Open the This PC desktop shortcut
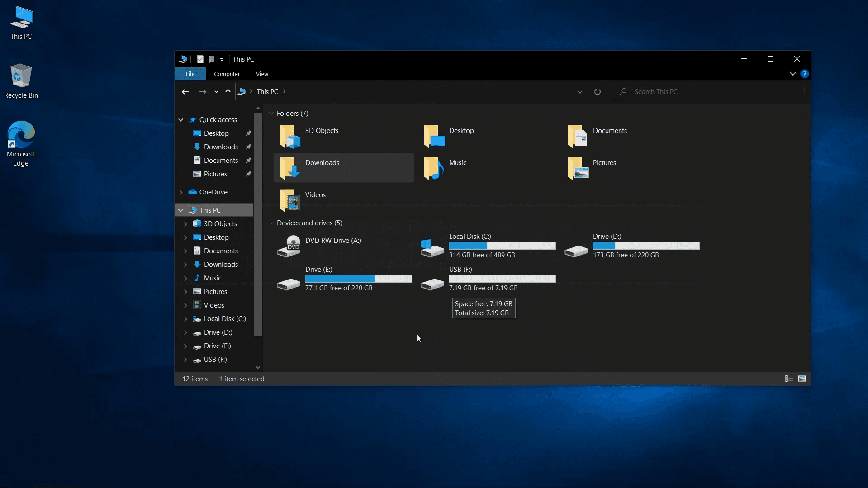This screenshot has height=488, width=868. point(21,24)
